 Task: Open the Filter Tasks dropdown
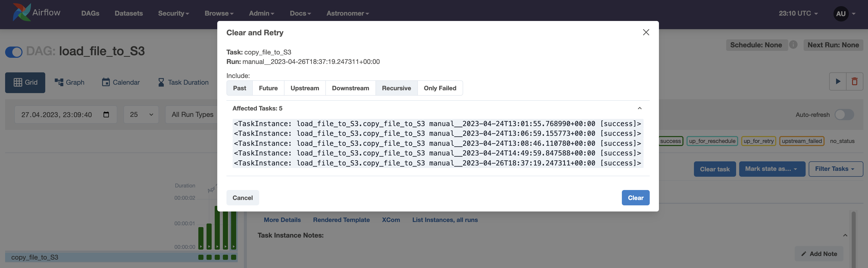(836, 169)
